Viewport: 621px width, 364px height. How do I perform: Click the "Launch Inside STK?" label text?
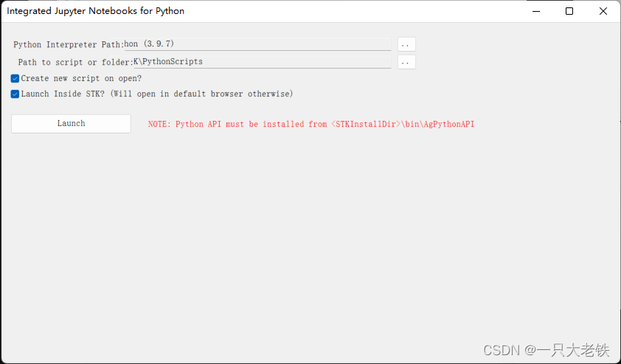click(x=63, y=94)
